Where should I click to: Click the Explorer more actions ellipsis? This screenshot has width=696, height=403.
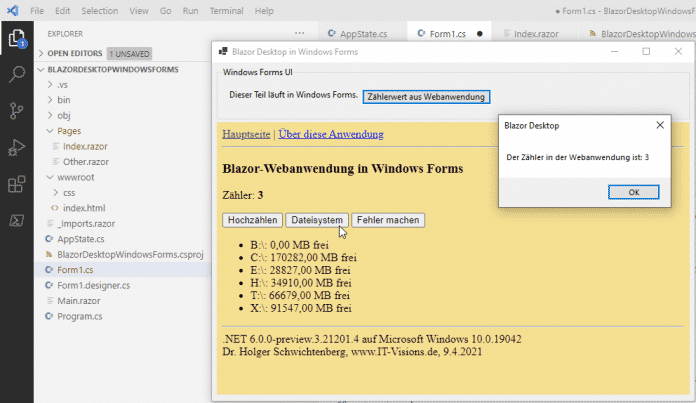click(300, 33)
